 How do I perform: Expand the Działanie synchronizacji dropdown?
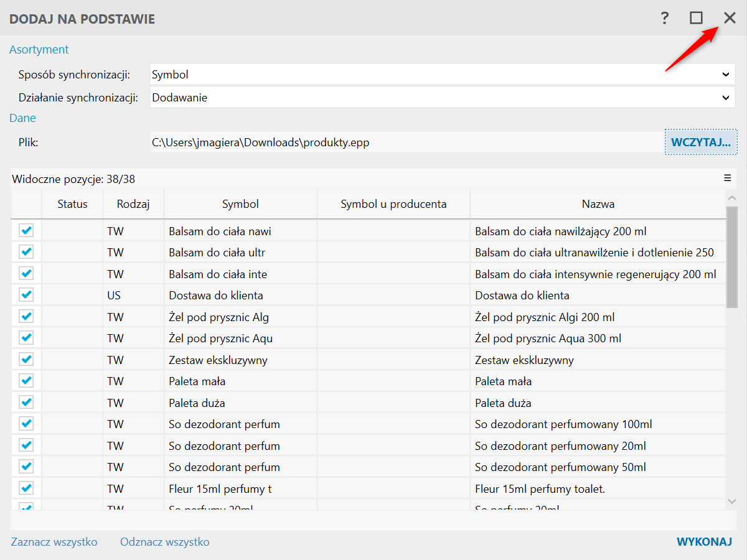coord(442,98)
